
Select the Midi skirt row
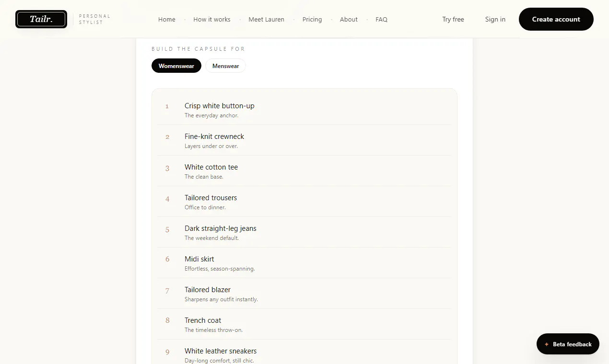304,263
